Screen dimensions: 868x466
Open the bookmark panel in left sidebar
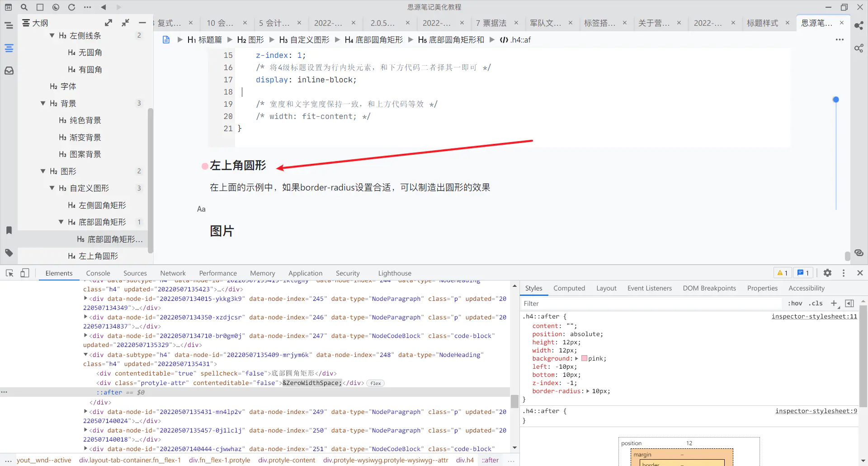(x=9, y=230)
